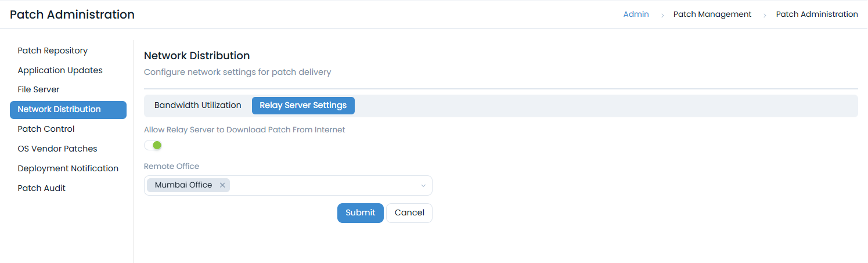Select Relay Server Settings tab

click(x=303, y=106)
